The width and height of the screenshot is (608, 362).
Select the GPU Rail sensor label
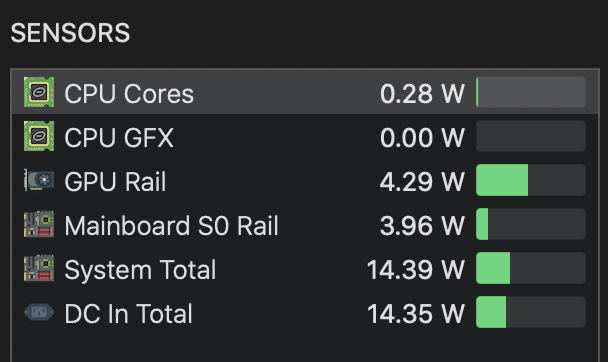point(115,181)
